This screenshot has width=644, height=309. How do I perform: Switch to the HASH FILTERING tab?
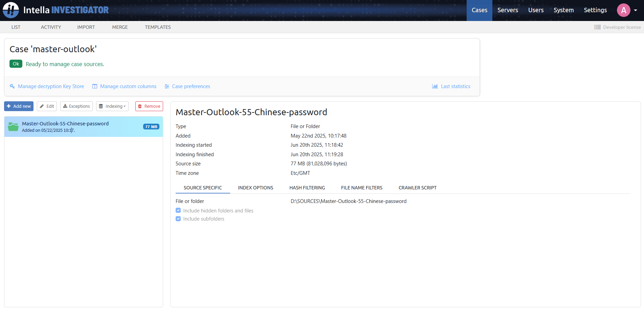tap(307, 187)
